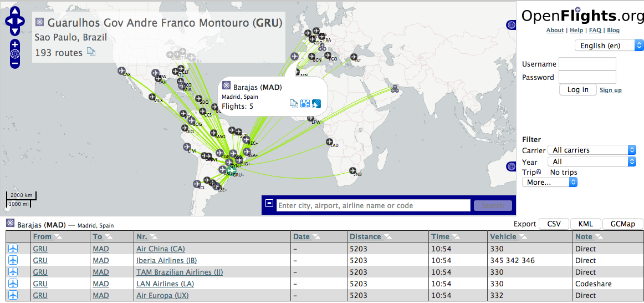
Task: Focus the Password field
Action: (587, 77)
